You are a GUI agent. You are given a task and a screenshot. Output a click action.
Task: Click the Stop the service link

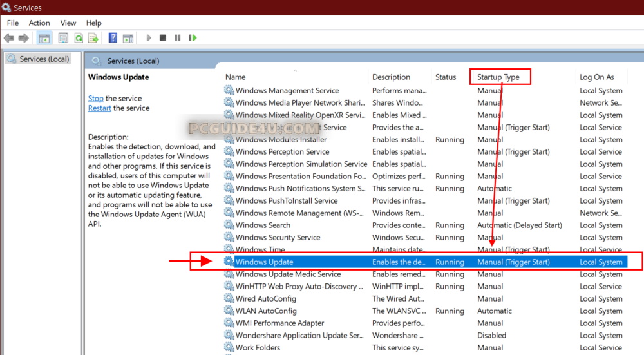[95, 99]
